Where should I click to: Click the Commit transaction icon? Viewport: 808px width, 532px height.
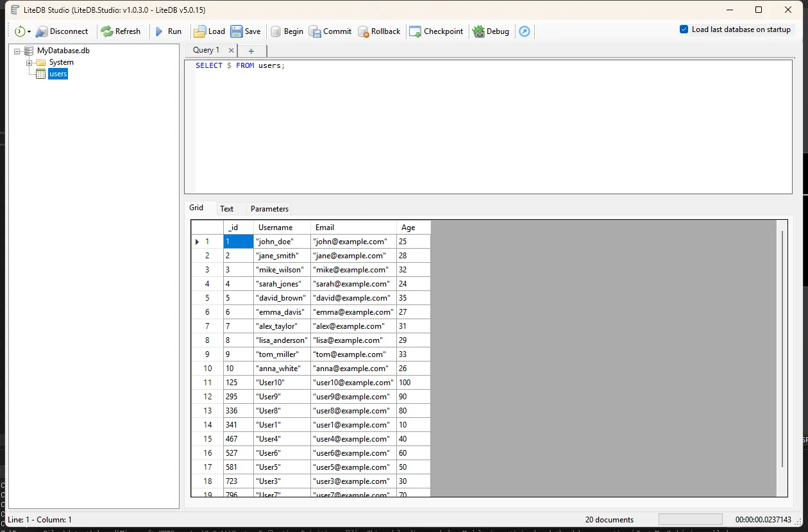(x=315, y=31)
